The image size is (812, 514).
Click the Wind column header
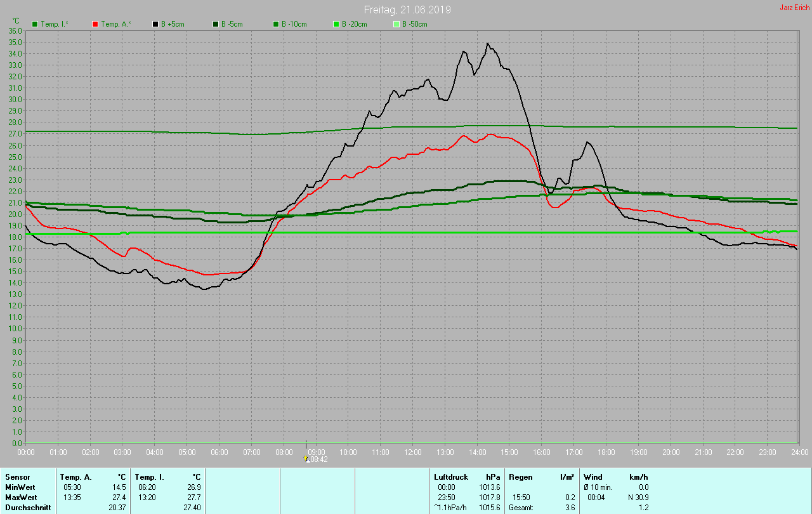click(x=593, y=477)
